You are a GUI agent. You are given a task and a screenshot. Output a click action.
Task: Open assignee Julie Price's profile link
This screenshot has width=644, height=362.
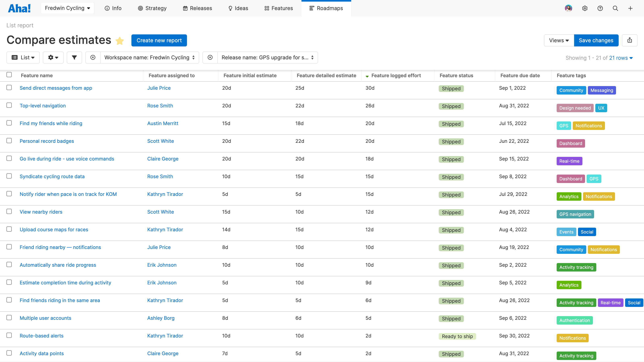(x=159, y=88)
